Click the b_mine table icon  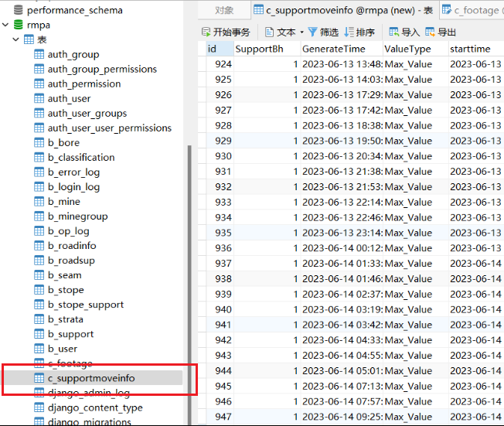[x=39, y=202]
